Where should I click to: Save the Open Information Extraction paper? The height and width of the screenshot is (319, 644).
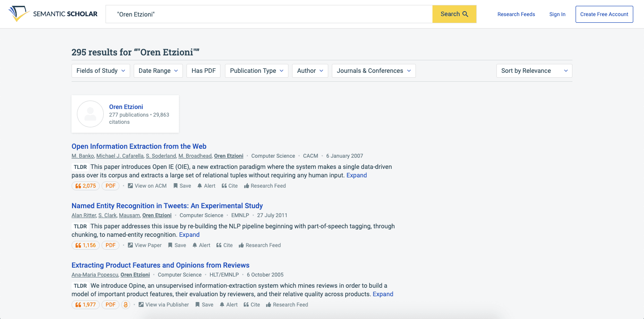coord(182,186)
